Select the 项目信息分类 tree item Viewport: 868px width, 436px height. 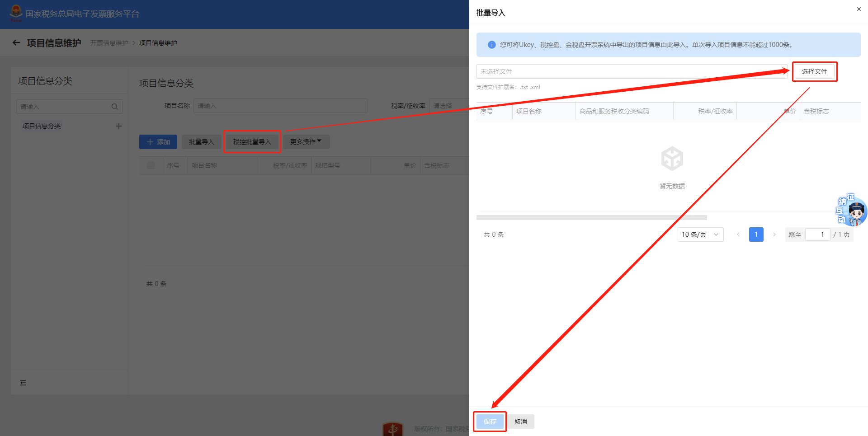click(42, 126)
